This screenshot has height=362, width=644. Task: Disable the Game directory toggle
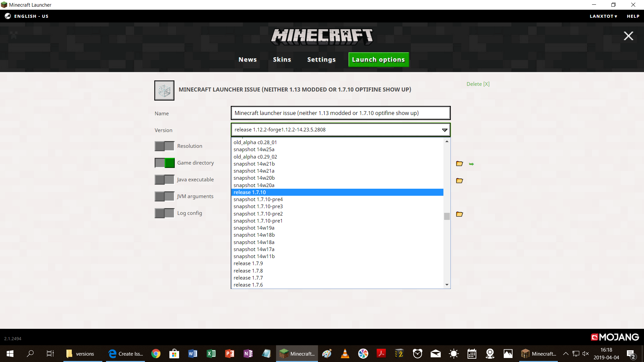tap(164, 163)
